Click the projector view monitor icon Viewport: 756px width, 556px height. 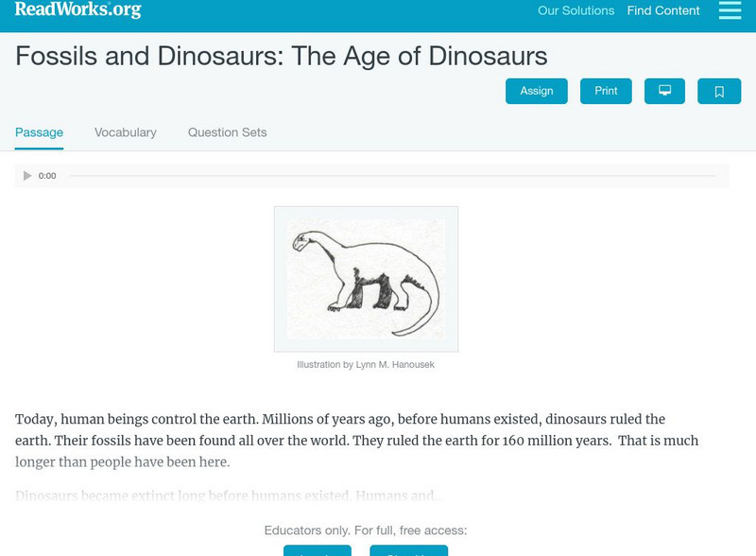pyautogui.click(x=664, y=91)
